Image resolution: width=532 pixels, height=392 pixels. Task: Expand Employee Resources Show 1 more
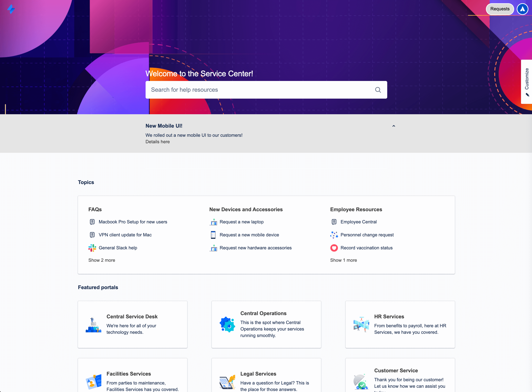point(343,260)
